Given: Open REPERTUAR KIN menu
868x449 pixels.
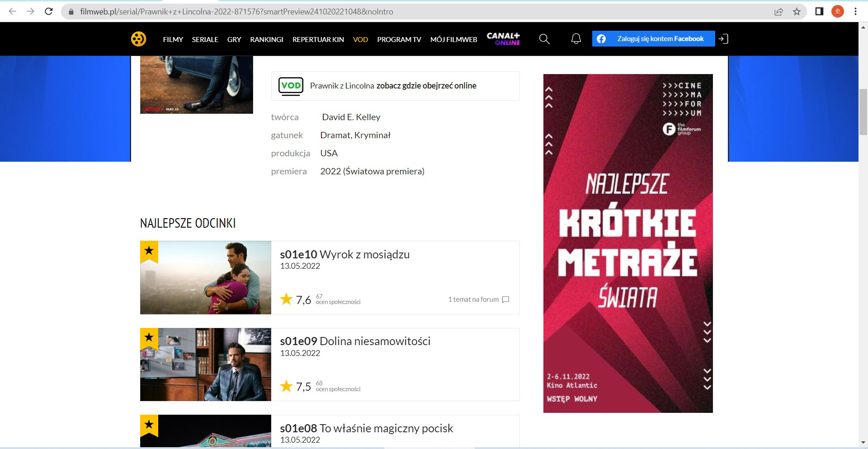Looking at the screenshot, I should 318,39.
